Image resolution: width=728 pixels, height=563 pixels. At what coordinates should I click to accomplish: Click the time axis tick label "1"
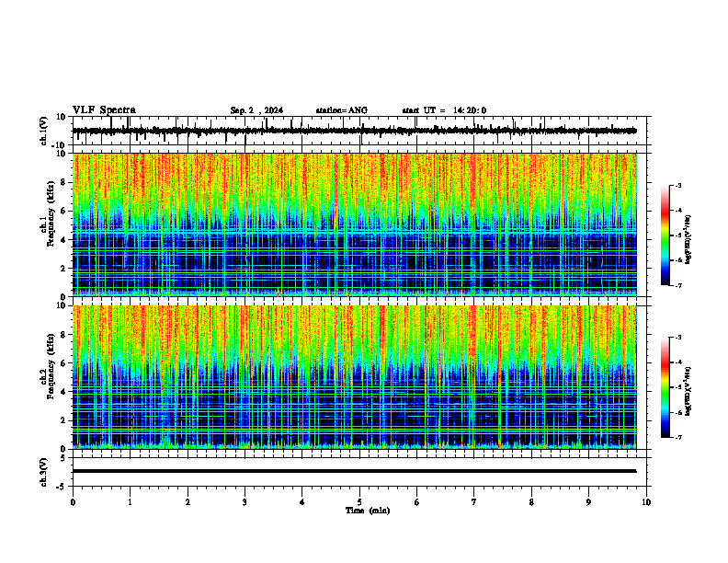tap(130, 502)
